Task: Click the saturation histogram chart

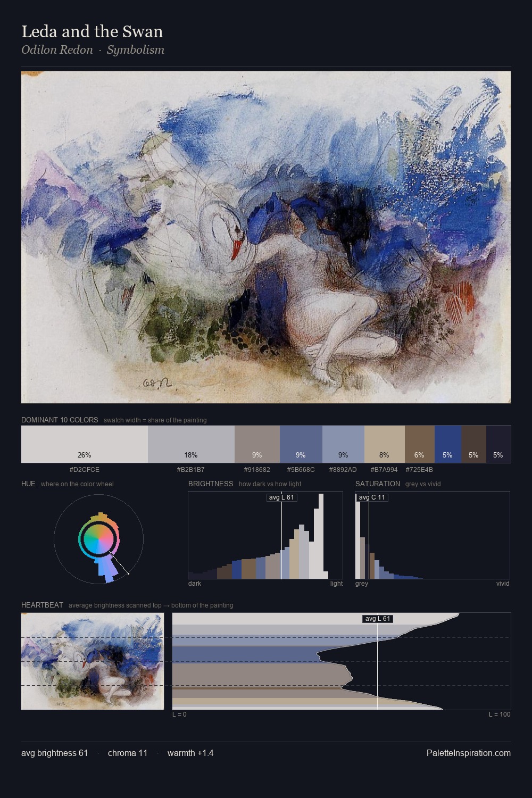Action: point(433,535)
